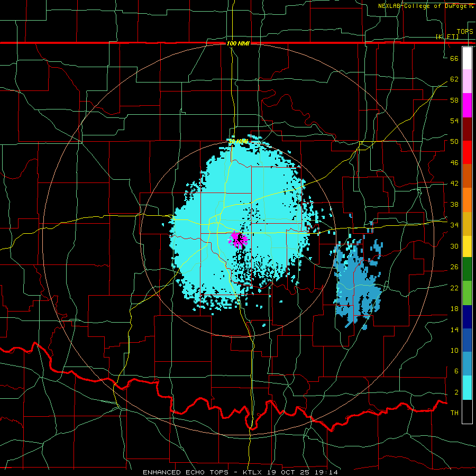Click the 34 scale value
The image size is (476, 476).
454,225
